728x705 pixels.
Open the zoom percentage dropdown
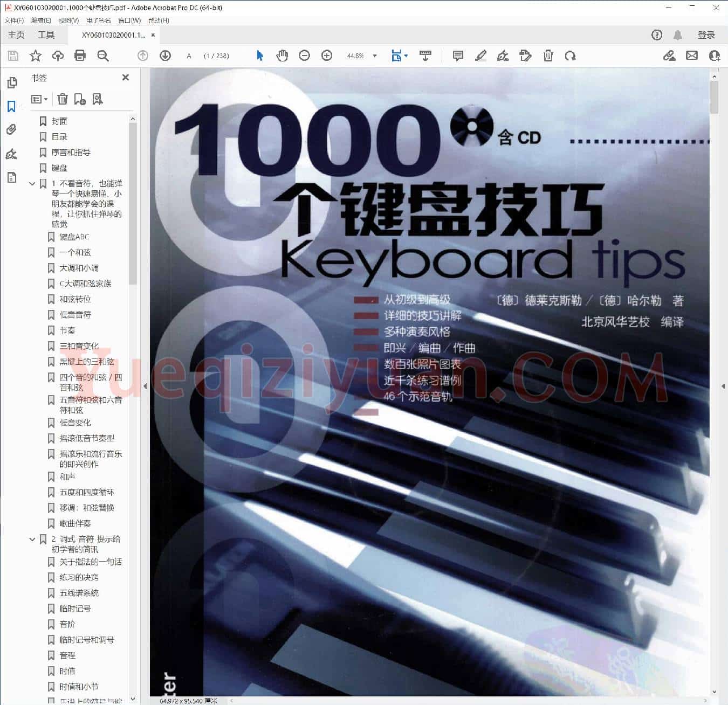pos(375,56)
